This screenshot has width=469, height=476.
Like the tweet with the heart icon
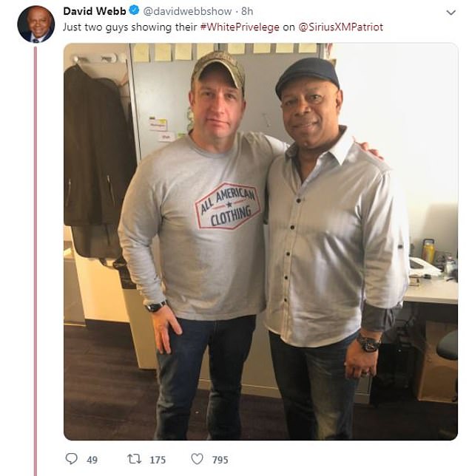click(x=197, y=459)
